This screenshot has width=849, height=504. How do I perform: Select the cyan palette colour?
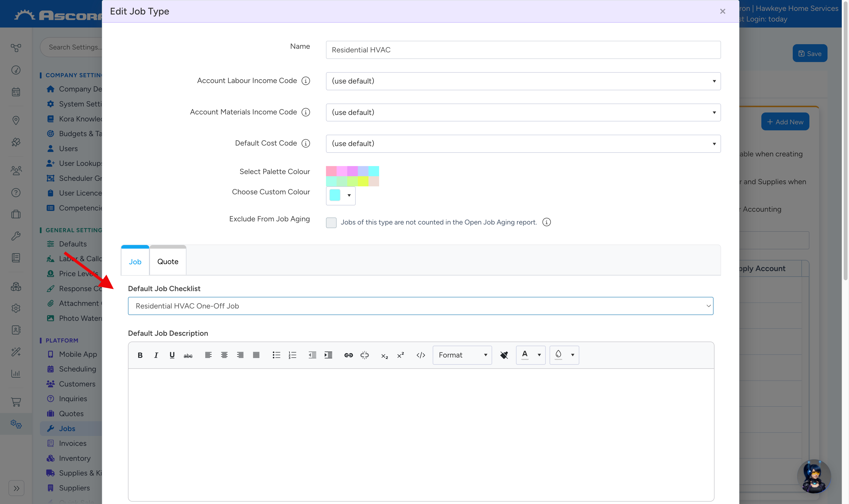[x=374, y=171]
